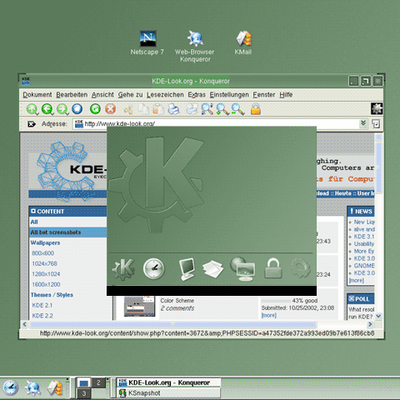
Task: Click the Konqueror launcher in the panel
Action: [33, 388]
